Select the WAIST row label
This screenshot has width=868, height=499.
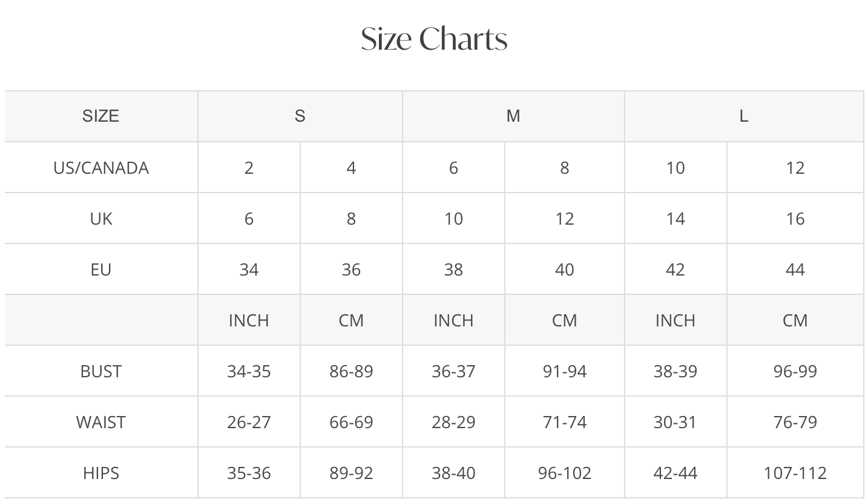(x=100, y=422)
